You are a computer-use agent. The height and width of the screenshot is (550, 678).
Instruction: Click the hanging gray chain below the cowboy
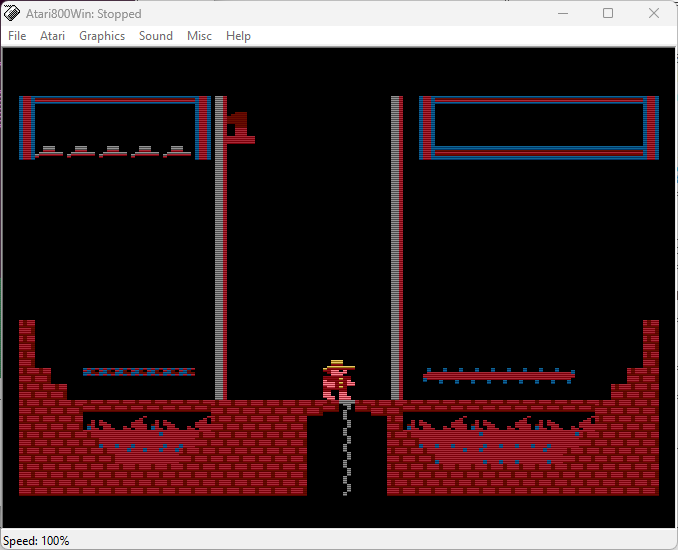coord(347,450)
